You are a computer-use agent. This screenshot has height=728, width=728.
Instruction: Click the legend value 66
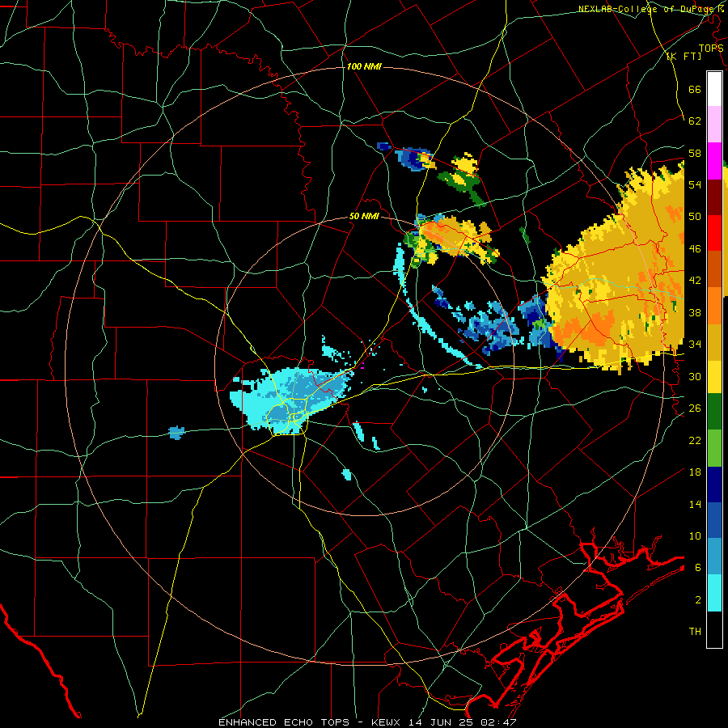point(695,89)
